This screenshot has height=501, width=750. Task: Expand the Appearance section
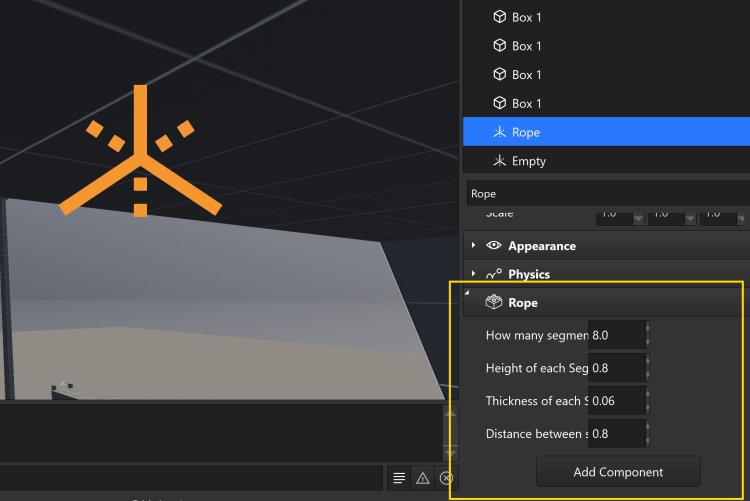[474, 246]
